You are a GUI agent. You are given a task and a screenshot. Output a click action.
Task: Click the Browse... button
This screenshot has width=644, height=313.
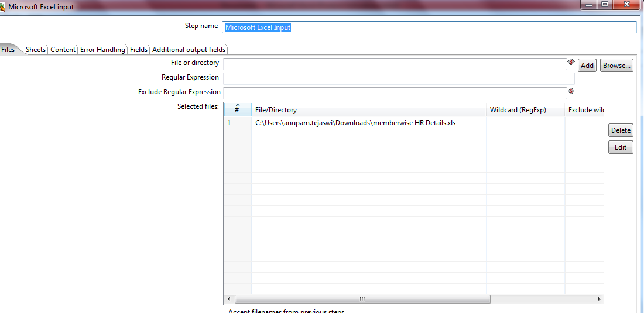click(x=616, y=65)
